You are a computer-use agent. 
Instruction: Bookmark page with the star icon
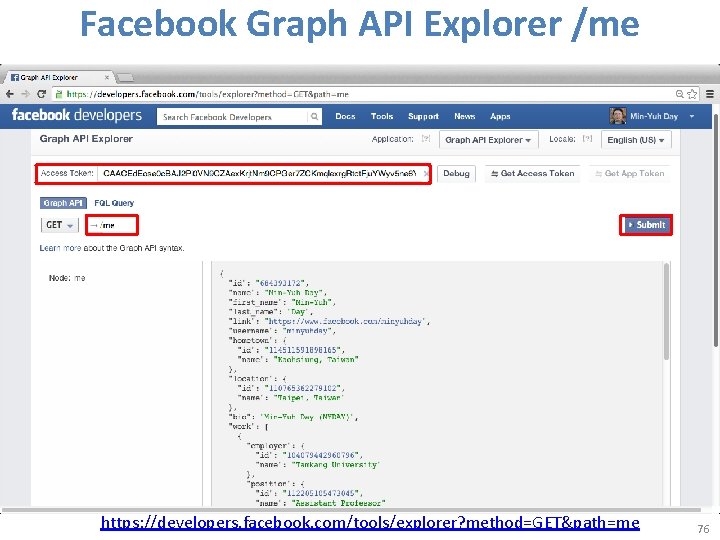(x=692, y=94)
